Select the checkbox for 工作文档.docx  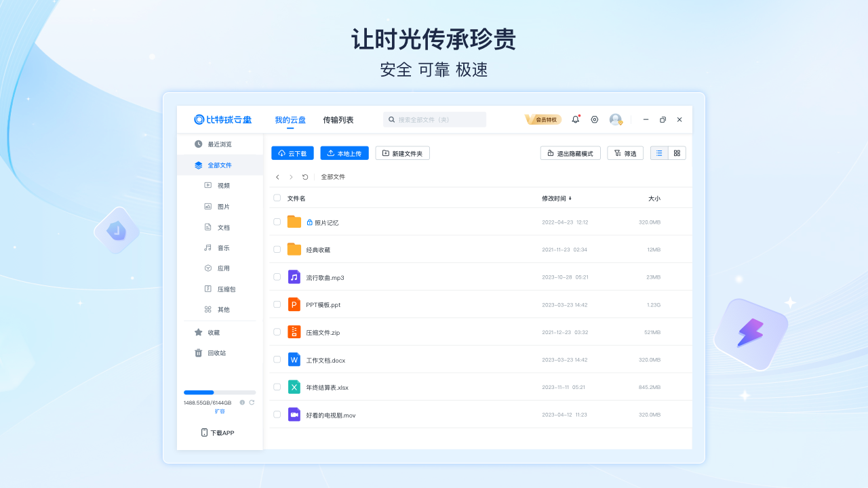click(x=277, y=359)
